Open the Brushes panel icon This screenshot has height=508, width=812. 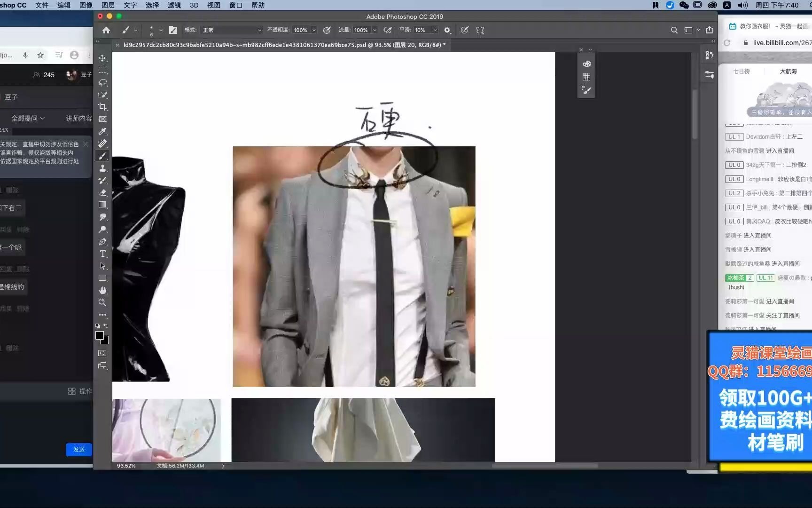pos(586,90)
